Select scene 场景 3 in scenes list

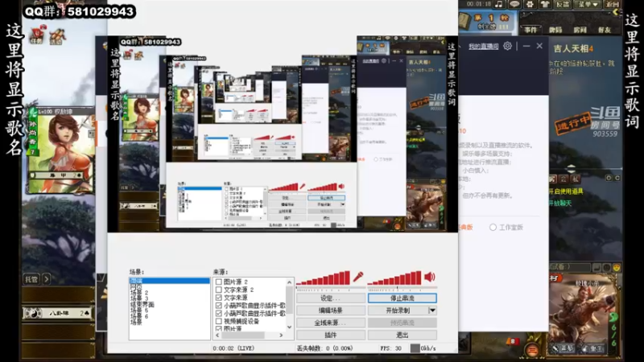[139, 298]
